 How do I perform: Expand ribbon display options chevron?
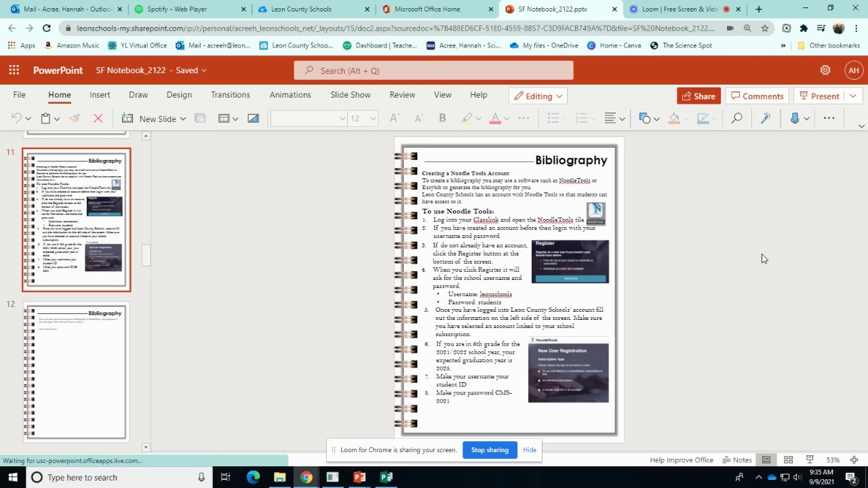coord(861,126)
